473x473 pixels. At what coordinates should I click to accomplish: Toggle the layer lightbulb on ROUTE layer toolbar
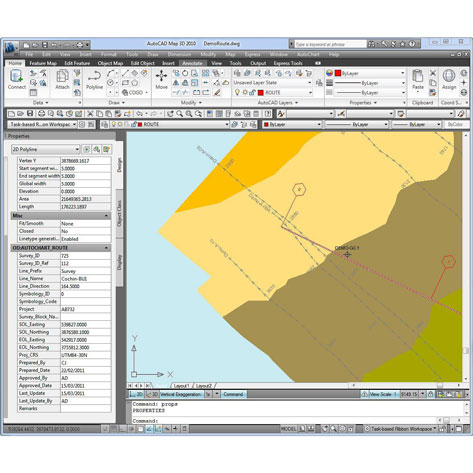[113, 125]
